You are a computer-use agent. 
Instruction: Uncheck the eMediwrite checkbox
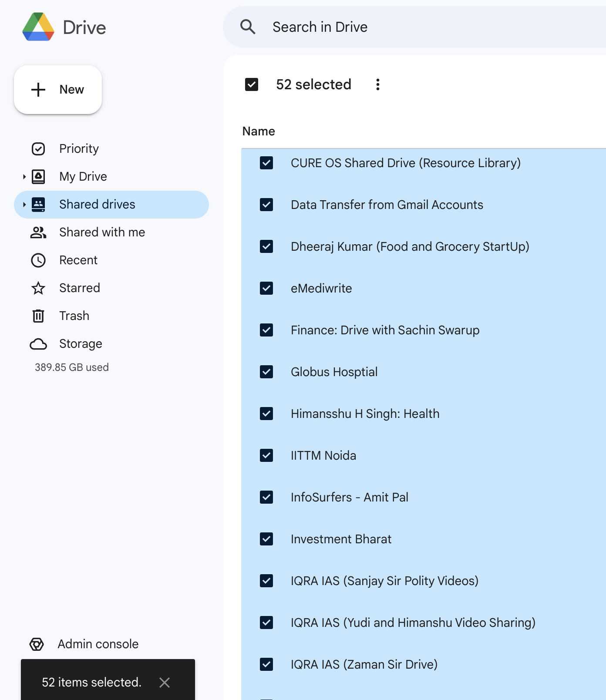pos(266,288)
